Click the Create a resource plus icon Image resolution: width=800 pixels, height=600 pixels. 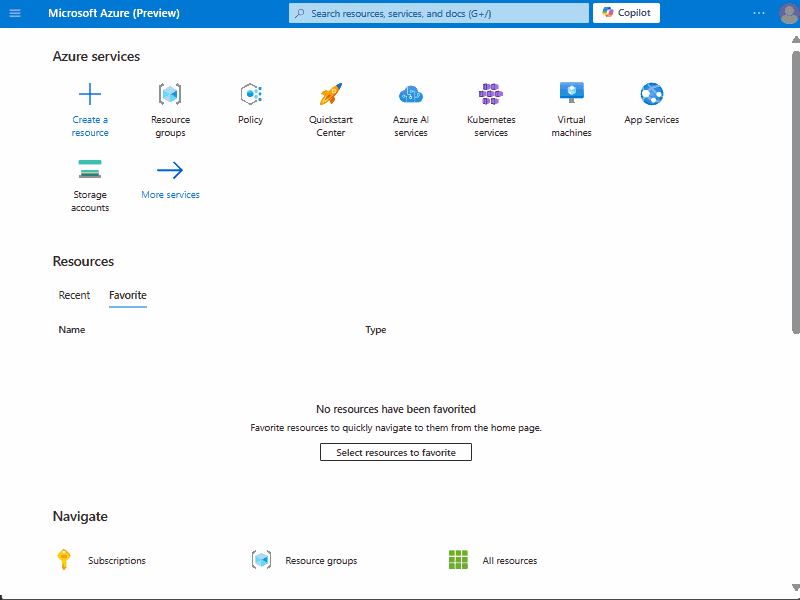point(90,93)
